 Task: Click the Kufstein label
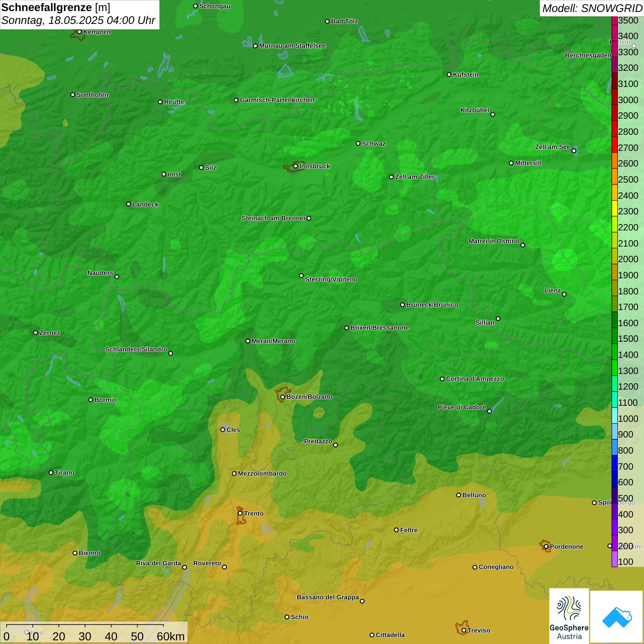coord(466,75)
